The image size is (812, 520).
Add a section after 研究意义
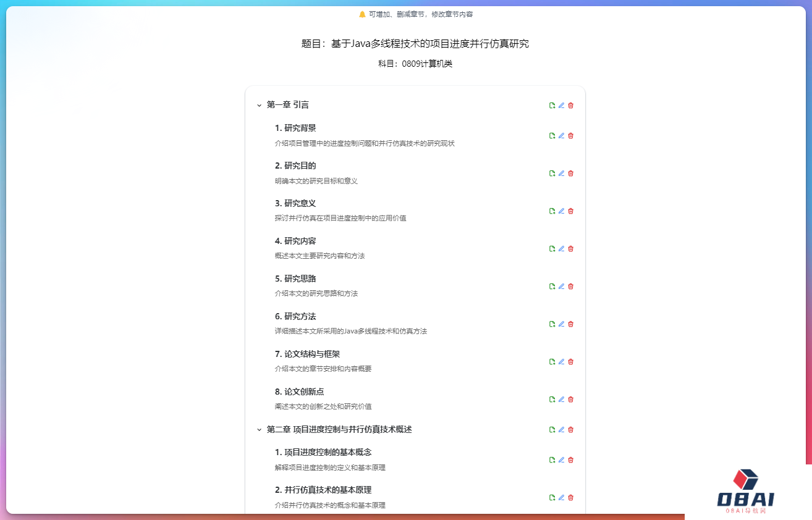coord(552,211)
